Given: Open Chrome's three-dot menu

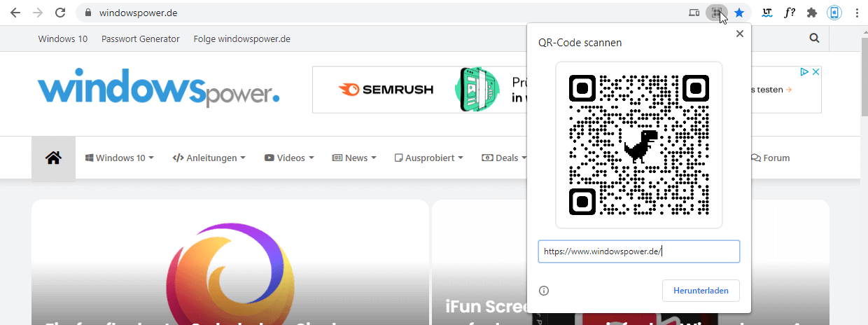Looking at the screenshot, I should 857,13.
